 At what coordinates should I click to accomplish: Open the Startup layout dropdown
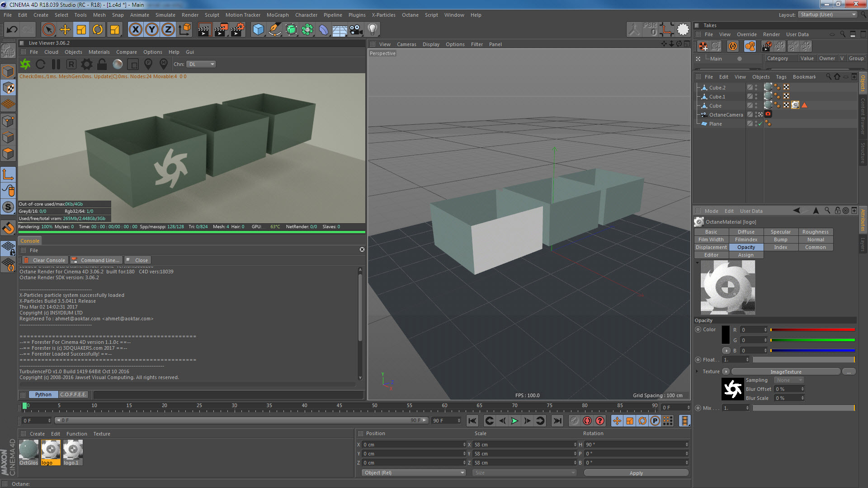(827, 14)
